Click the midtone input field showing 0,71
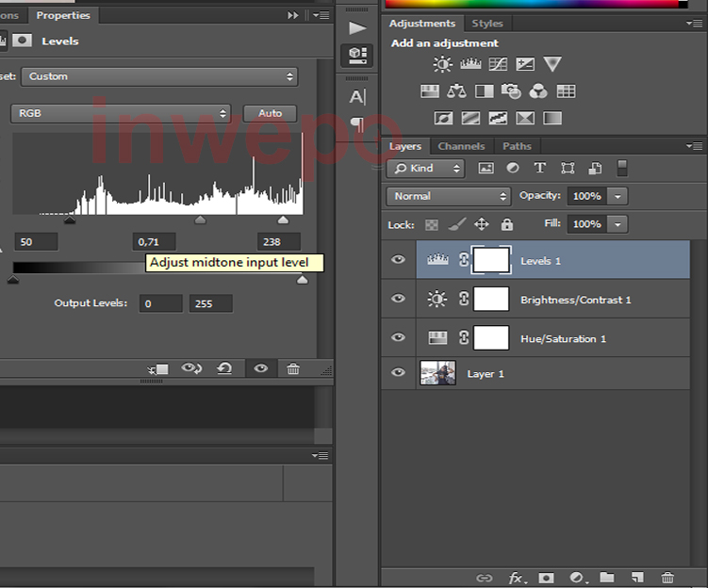 coord(154,242)
